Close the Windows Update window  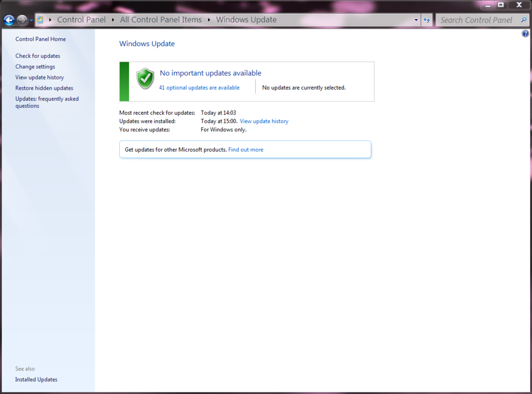[519, 5]
